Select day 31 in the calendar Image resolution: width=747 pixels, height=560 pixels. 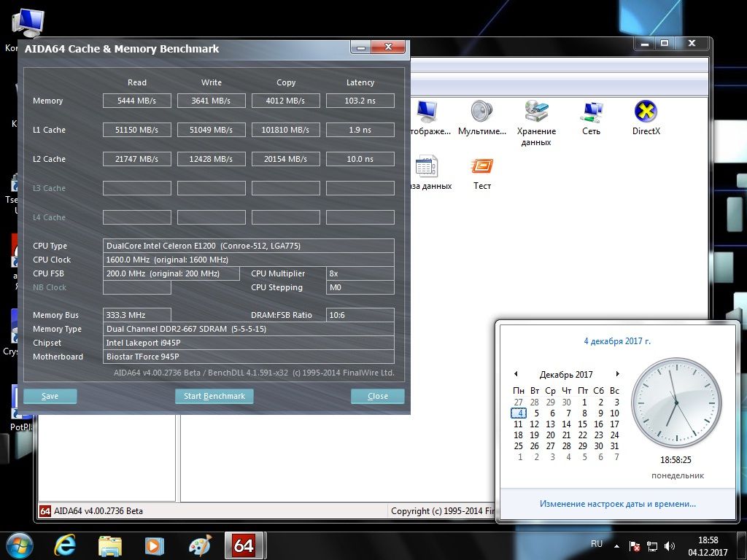click(x=614, y=446)
